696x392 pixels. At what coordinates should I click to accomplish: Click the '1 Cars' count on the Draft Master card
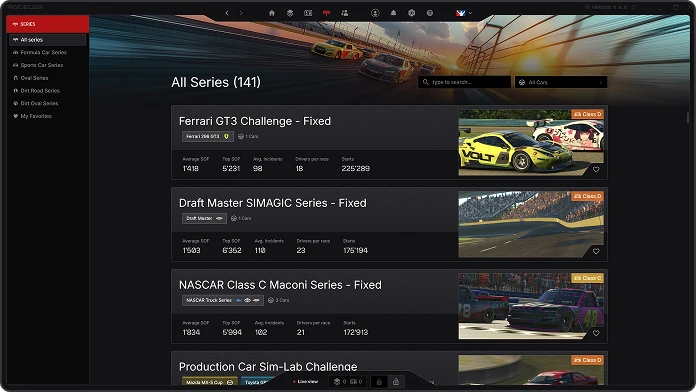[241, 218]
